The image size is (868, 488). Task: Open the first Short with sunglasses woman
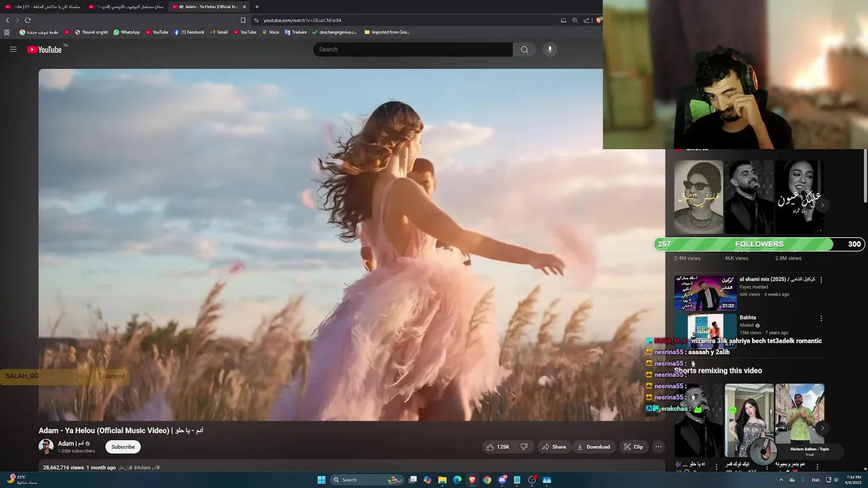click(698, 197)
